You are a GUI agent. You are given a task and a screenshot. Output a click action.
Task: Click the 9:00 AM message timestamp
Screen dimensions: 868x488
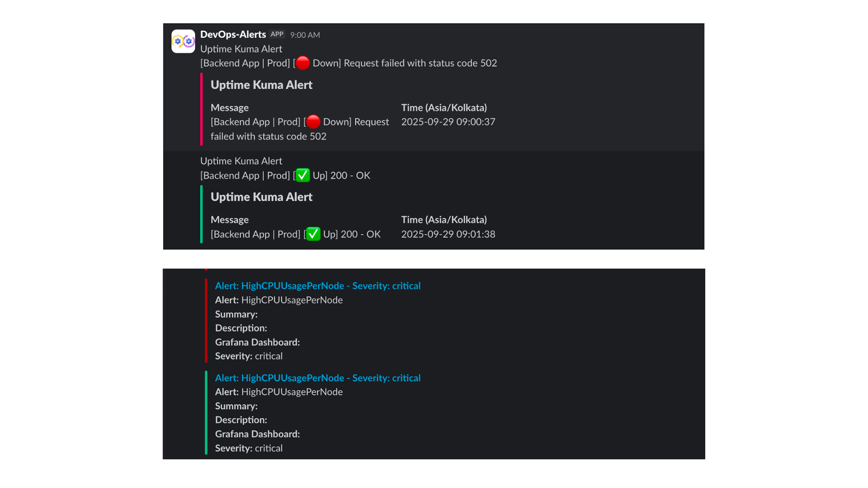tap(305, 35)
